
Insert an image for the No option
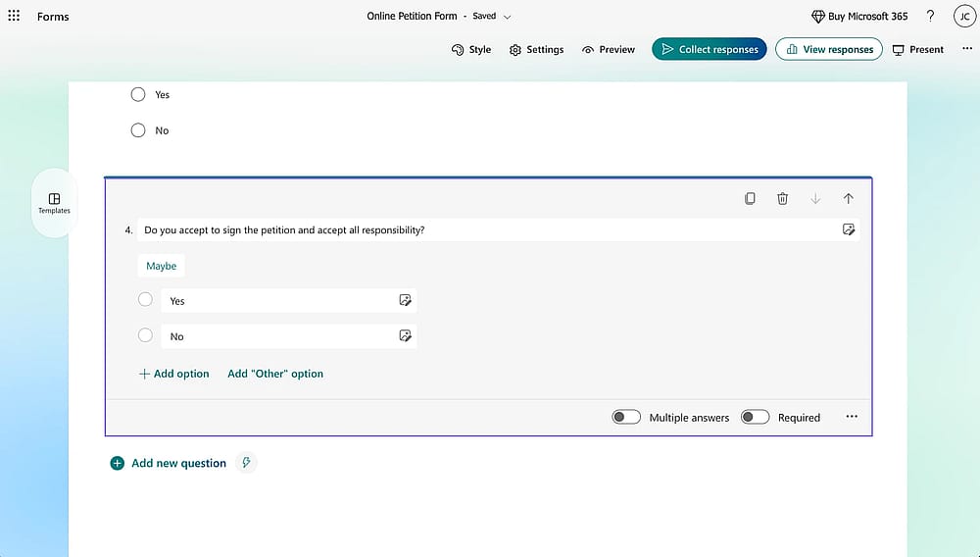pyautogui.click(x=405, y=336)
